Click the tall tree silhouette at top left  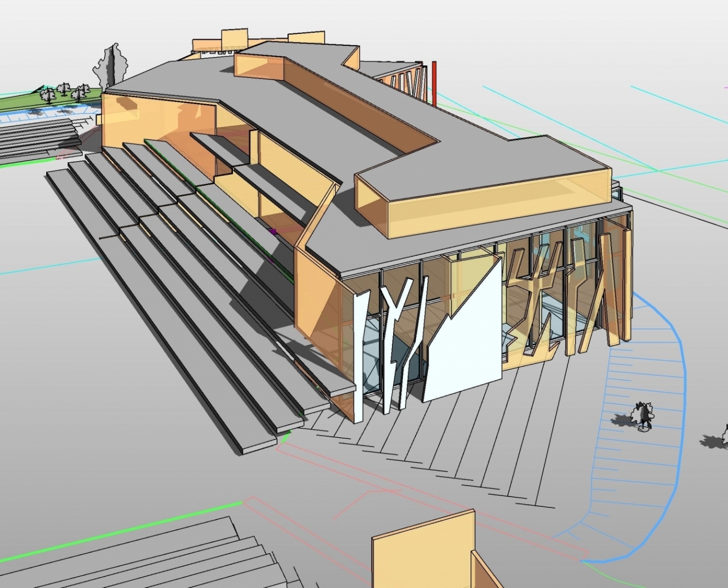click(112, 66)
